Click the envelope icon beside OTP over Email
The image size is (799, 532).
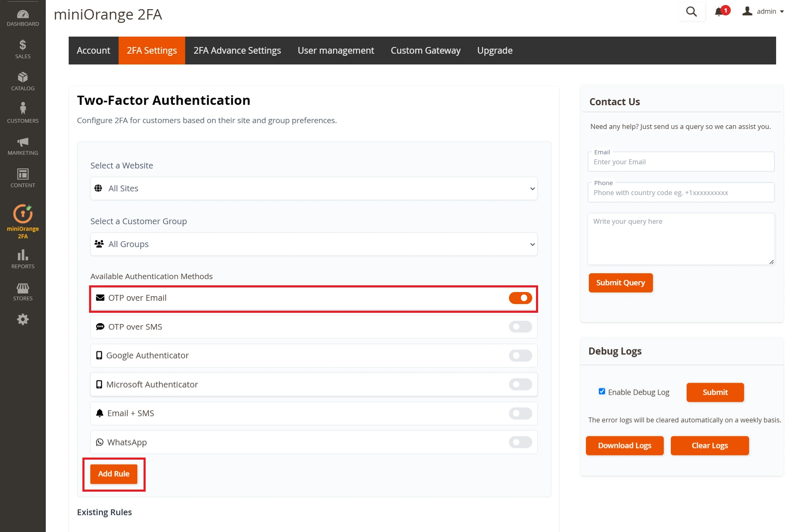coord(100,298)
